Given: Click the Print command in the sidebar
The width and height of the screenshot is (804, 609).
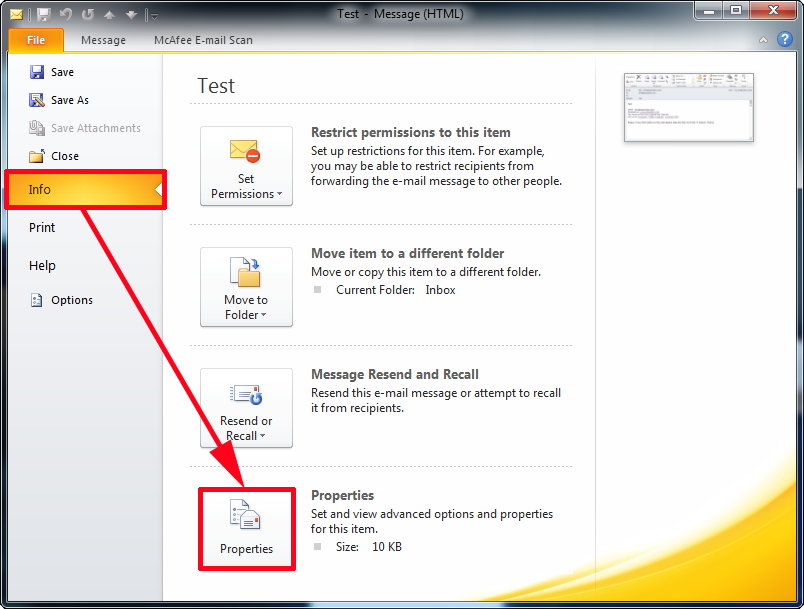Looking at the screenshot, I should click(x=42, y=227).
